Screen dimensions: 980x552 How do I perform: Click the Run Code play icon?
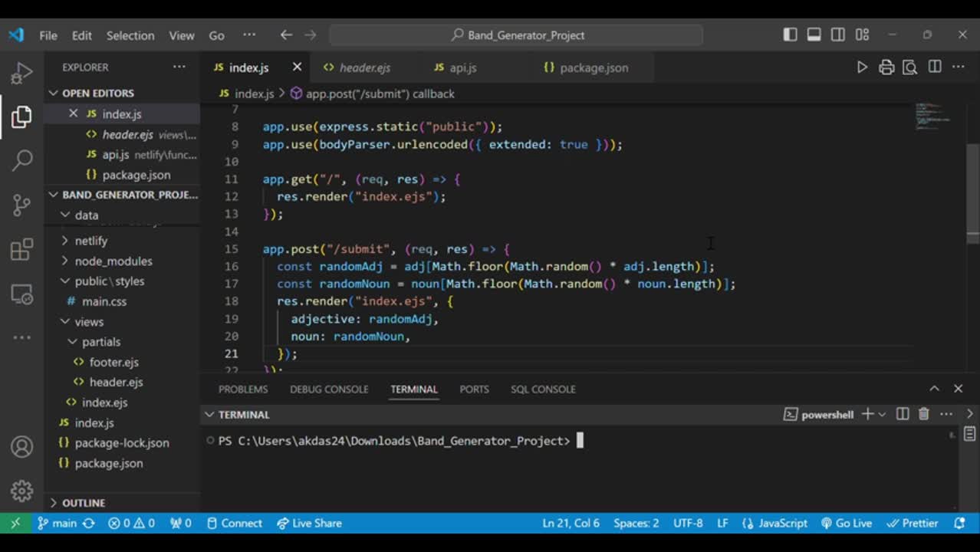point(862,67)
